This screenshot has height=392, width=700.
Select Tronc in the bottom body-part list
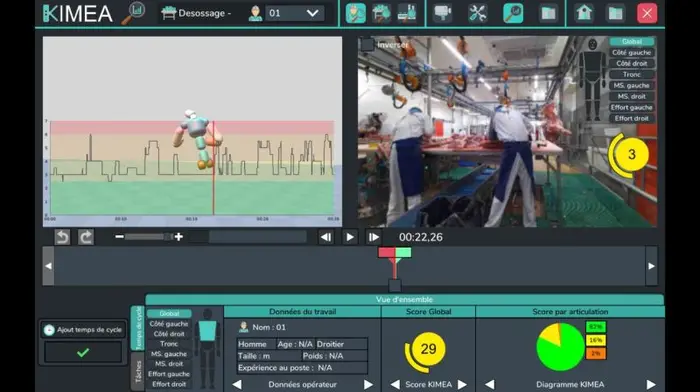click(x=169, y=344)
